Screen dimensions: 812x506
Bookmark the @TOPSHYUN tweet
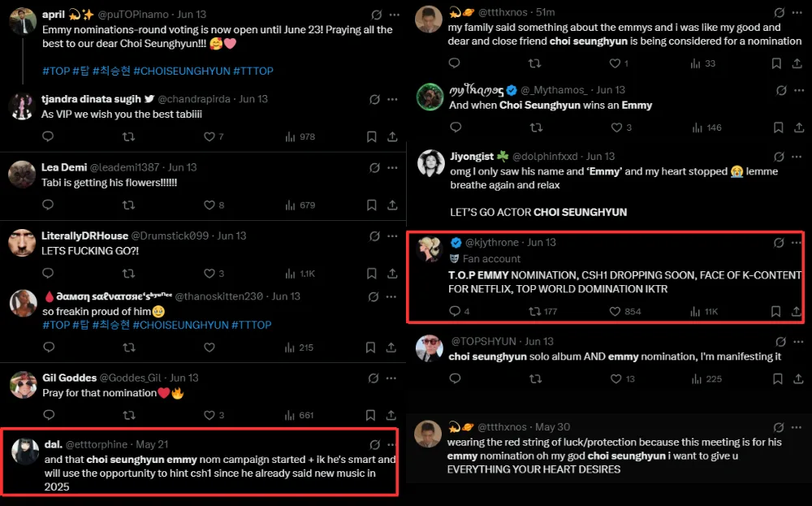pyautogui.click(x=777, y=378)
